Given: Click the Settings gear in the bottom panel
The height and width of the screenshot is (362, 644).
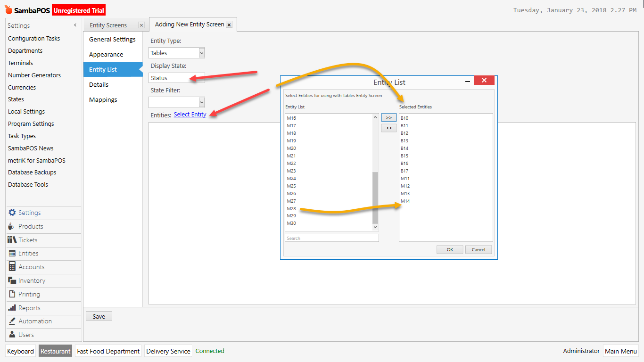Looking at the screenshot, I should click(x=25, y=213).
